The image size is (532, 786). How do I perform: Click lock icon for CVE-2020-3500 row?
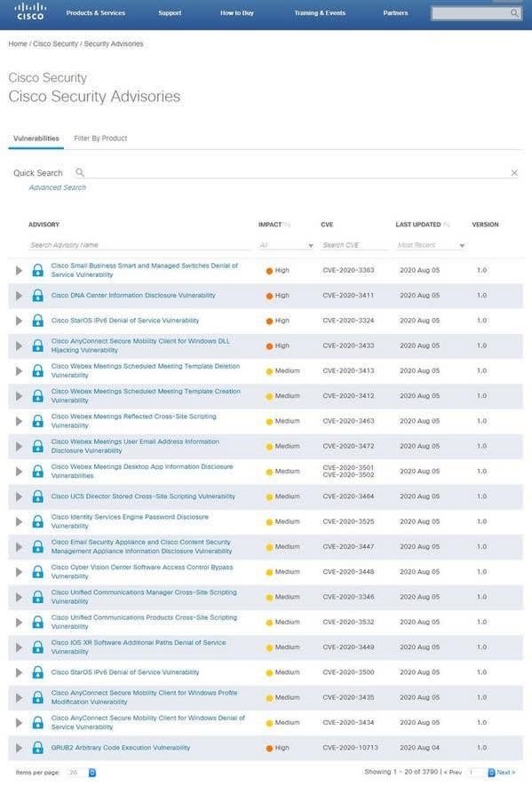[x=37, y=672]
